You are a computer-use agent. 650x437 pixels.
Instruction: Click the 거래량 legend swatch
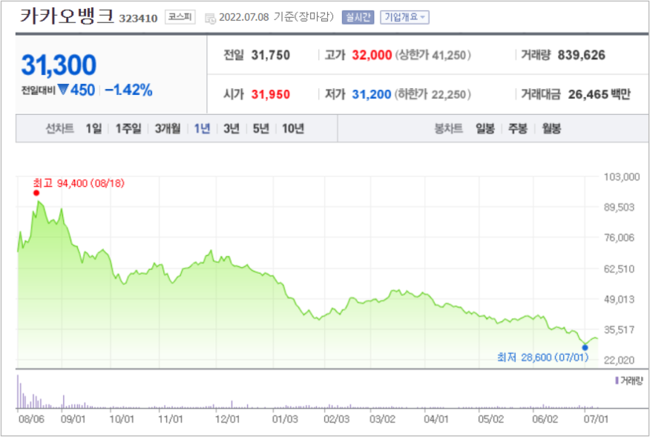click(617, 380)
